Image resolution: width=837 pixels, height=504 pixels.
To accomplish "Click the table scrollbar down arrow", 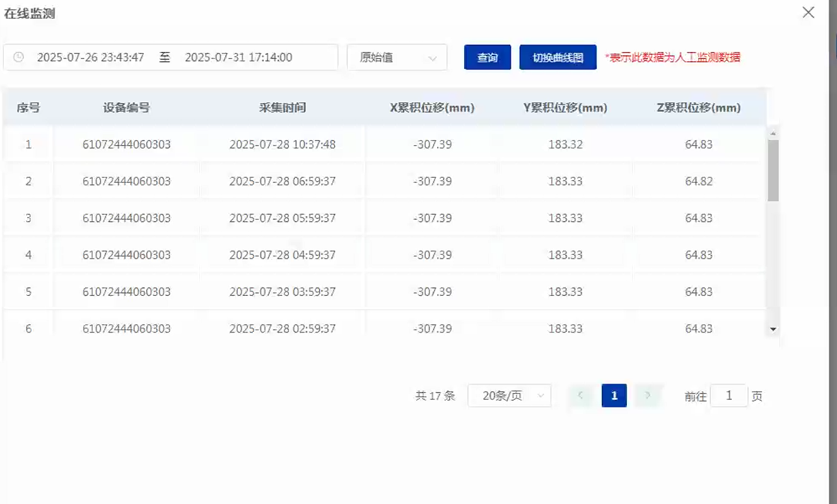I will pos(773,329).
